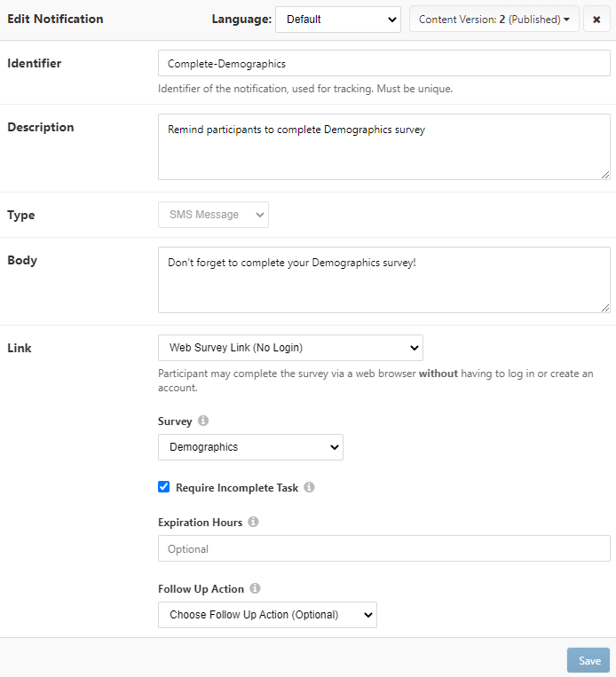Click the Expiration Hours info icon
Screen dimensions: 616x677
253,523
